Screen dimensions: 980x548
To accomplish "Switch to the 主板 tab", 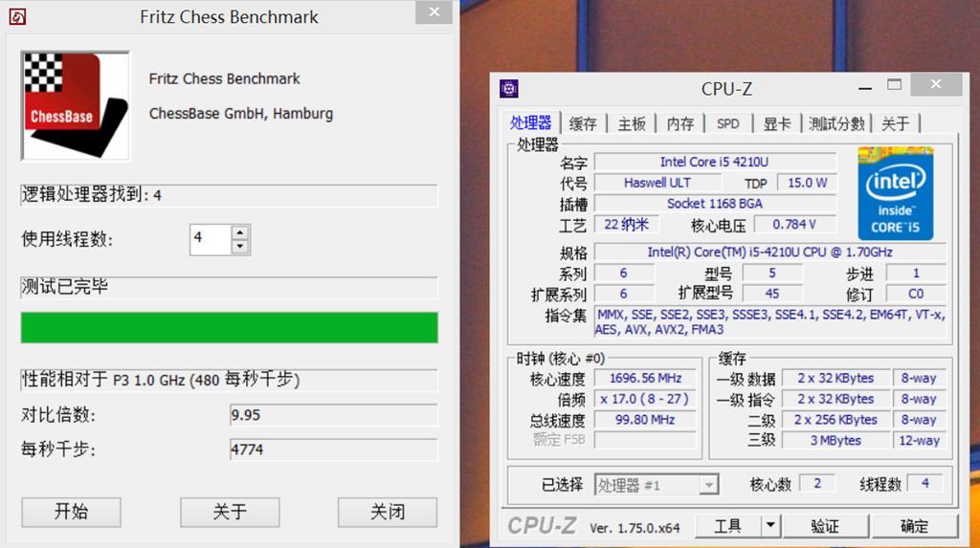I will point(632,123).
